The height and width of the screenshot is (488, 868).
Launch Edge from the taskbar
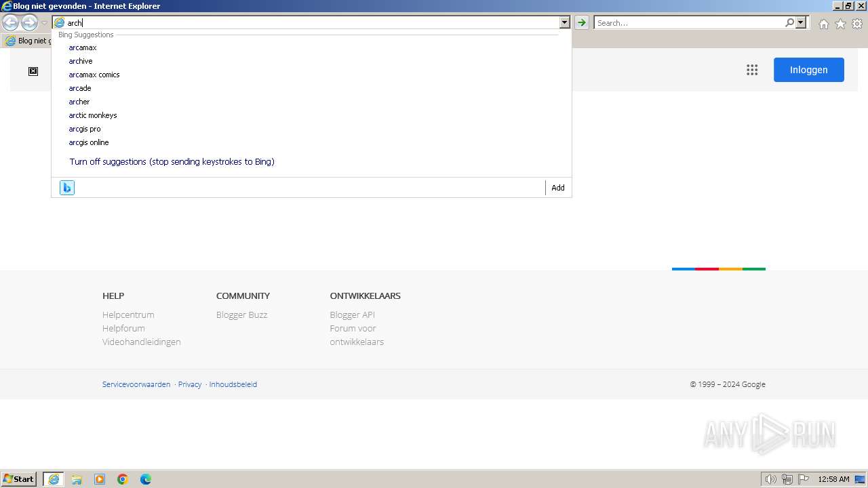(146, 479)
